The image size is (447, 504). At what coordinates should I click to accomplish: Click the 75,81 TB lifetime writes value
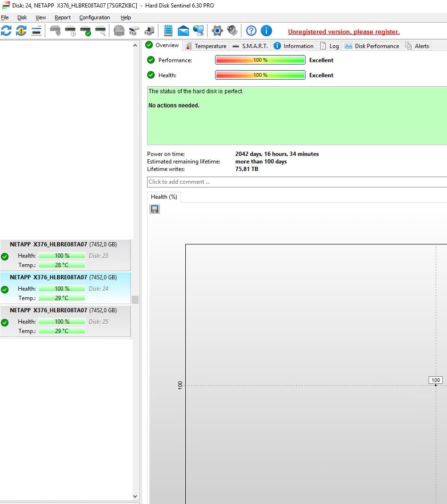click(247, 169)
